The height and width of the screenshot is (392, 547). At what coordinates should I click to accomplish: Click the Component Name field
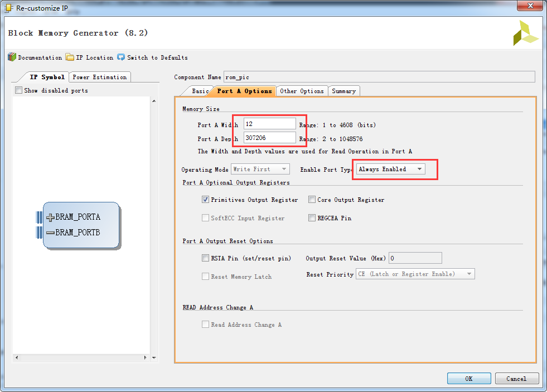[x=379, y=77]
